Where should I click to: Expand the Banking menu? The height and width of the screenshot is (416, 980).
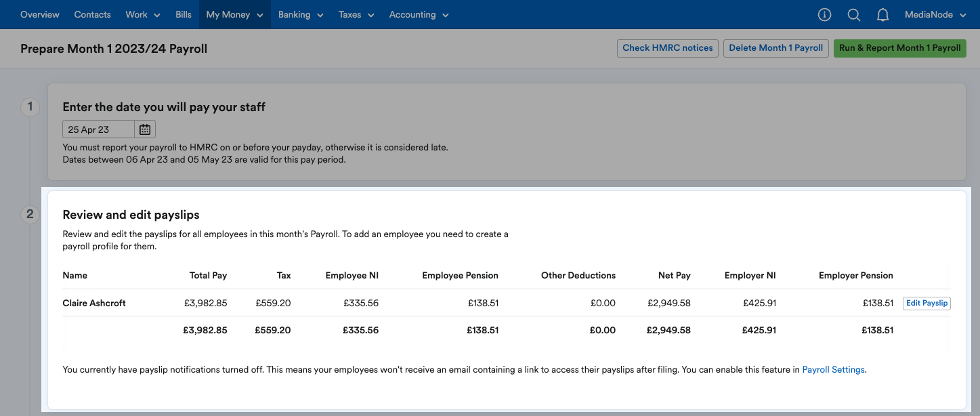click(x=301, y=14)
